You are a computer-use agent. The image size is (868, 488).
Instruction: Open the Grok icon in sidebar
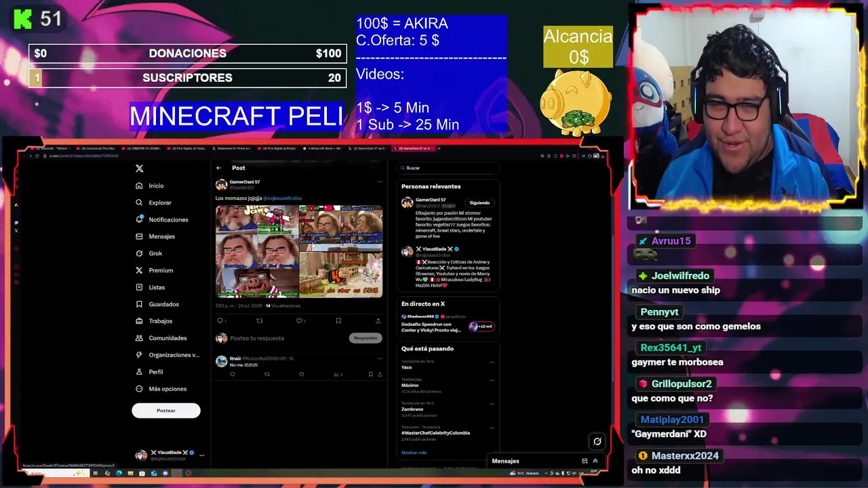(139, 253)
